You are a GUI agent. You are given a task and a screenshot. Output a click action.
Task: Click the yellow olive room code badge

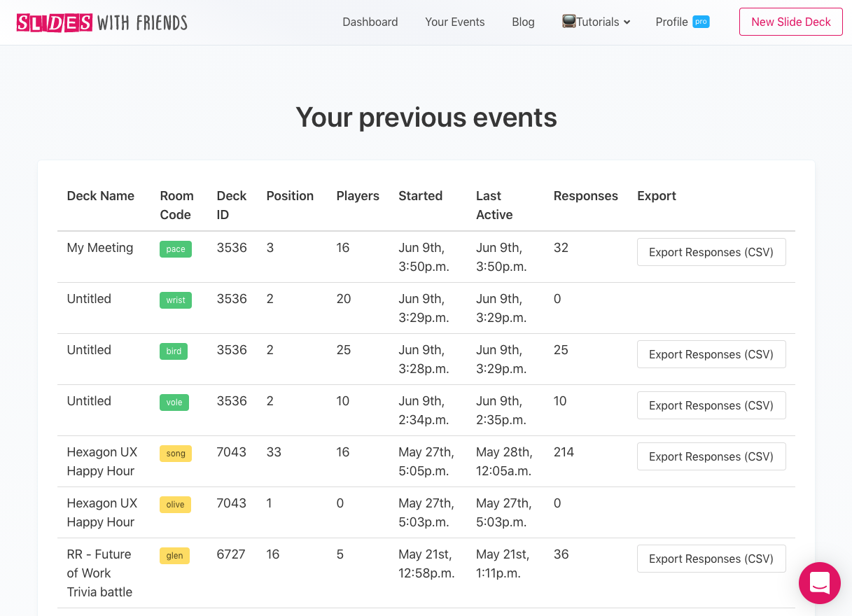click(175, 505)
